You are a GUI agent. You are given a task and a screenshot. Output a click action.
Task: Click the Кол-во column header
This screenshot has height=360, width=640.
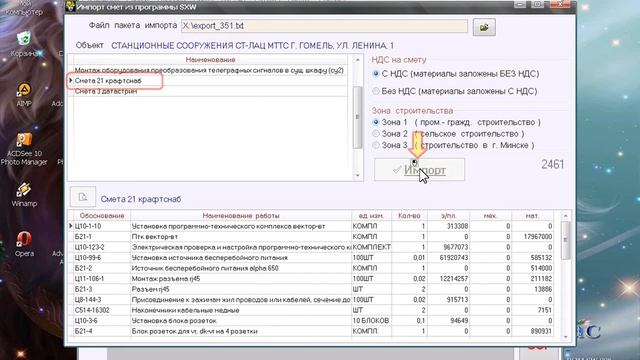pos(409,216)
